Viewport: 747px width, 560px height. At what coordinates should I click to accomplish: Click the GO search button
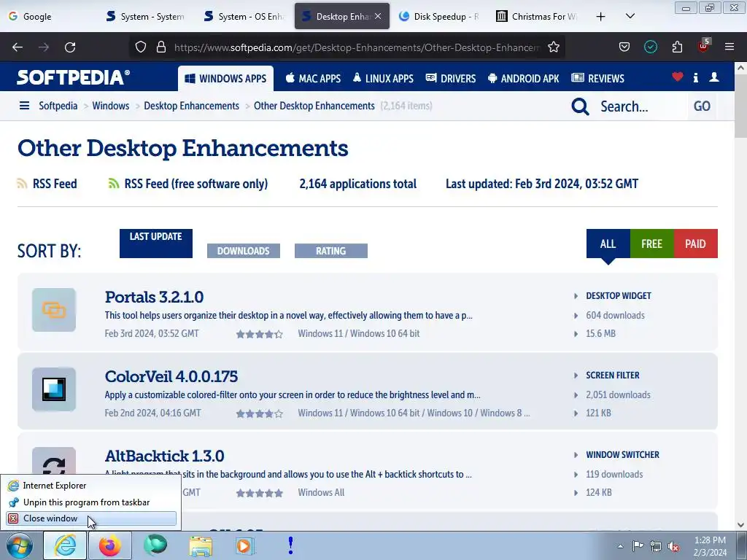coord(702,106)
